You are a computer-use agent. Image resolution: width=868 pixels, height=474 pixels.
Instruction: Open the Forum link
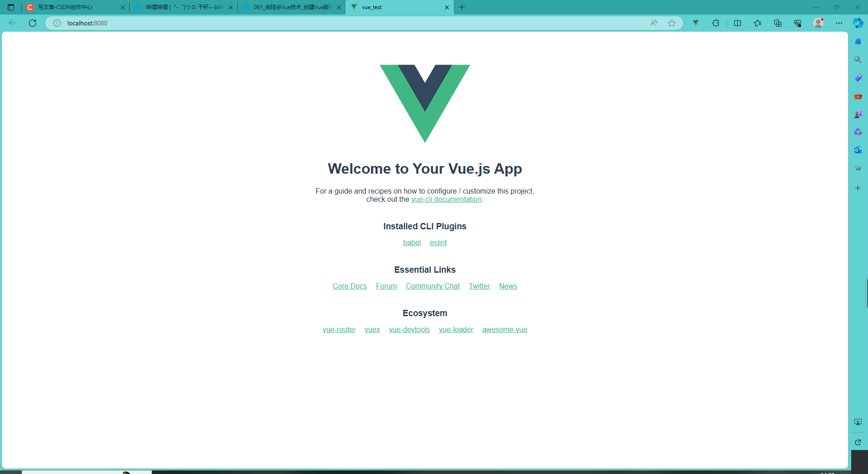click(386, 286)
